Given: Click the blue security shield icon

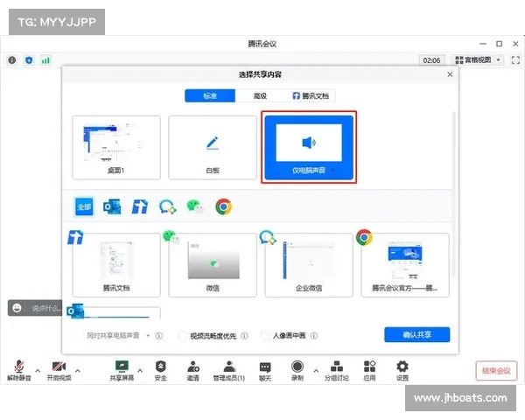Looking at the screenshot, I should (29, 60).
